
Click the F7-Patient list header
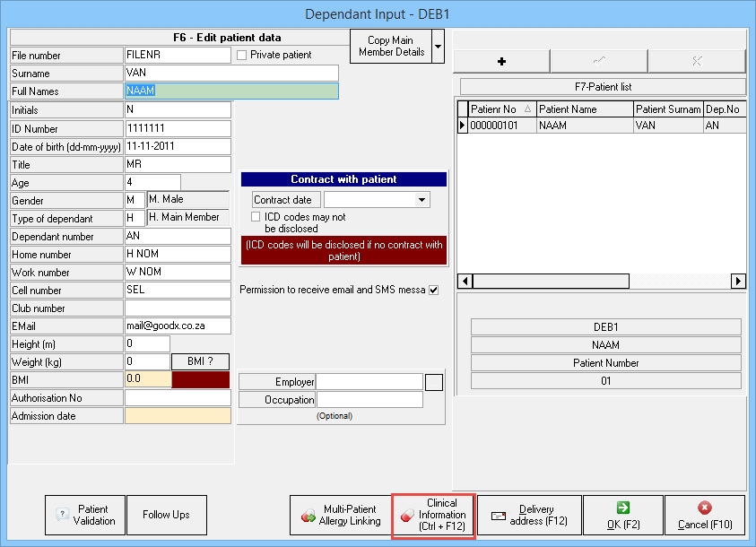click(x=602, y=87)
